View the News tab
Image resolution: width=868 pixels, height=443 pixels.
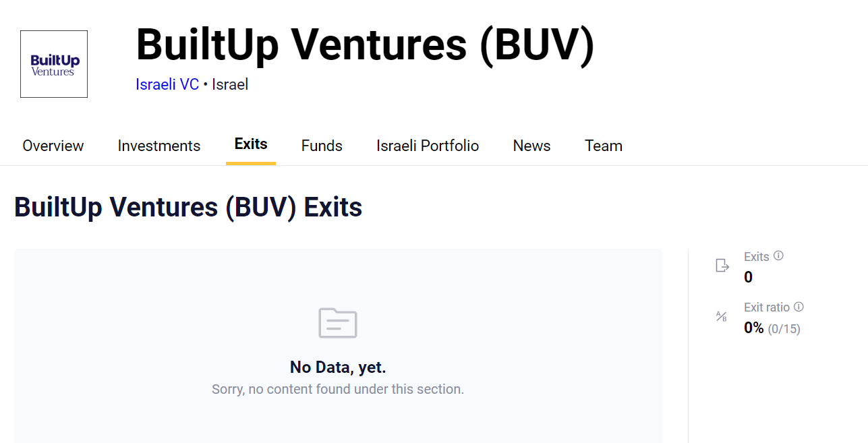(x=531, y=146)
